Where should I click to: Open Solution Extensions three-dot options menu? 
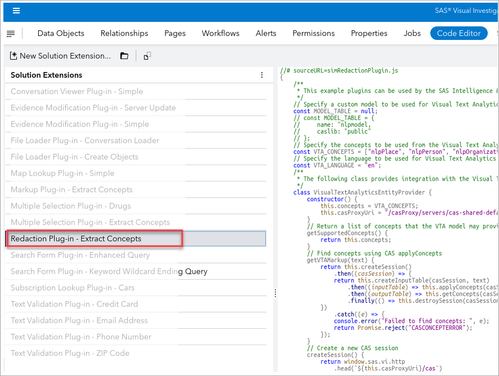[262, 75]
